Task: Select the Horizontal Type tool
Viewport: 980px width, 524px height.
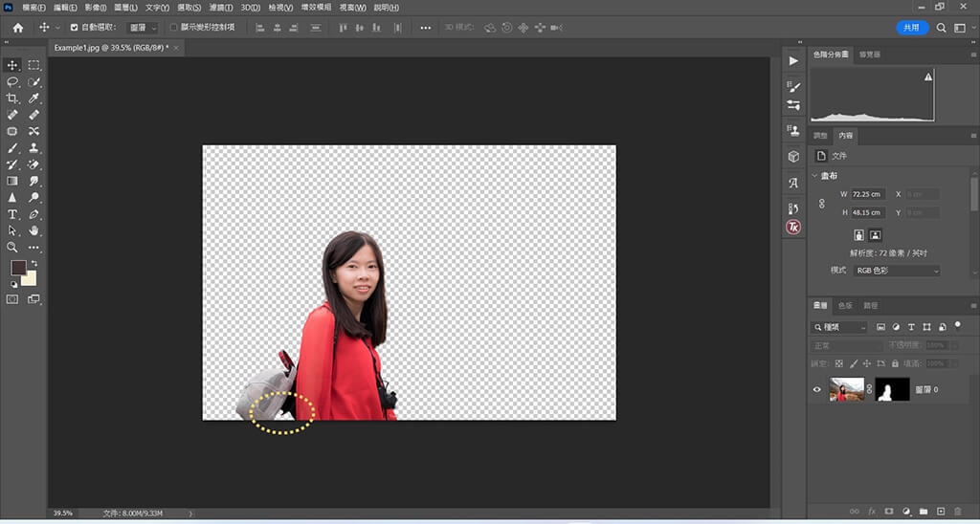Action: 11,214
